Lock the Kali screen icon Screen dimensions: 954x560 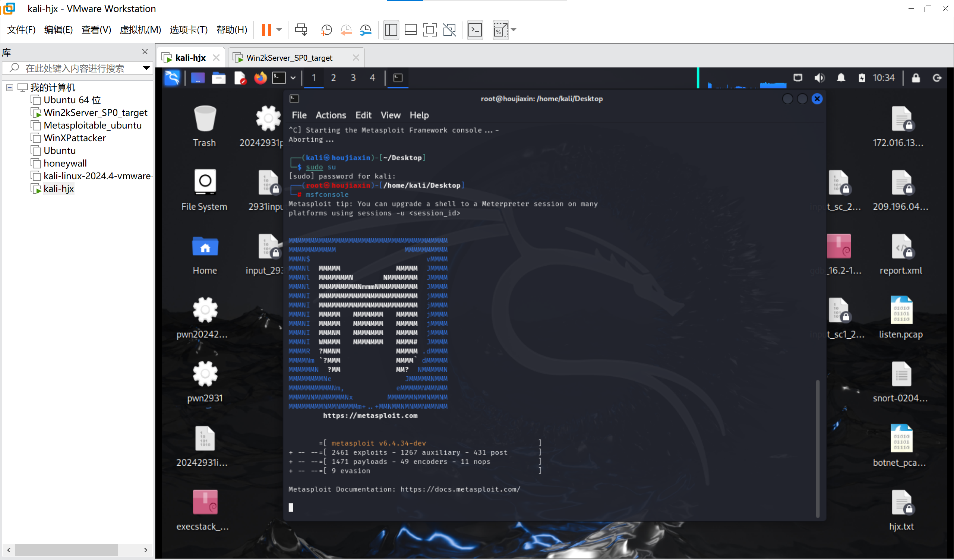[916, 78]
